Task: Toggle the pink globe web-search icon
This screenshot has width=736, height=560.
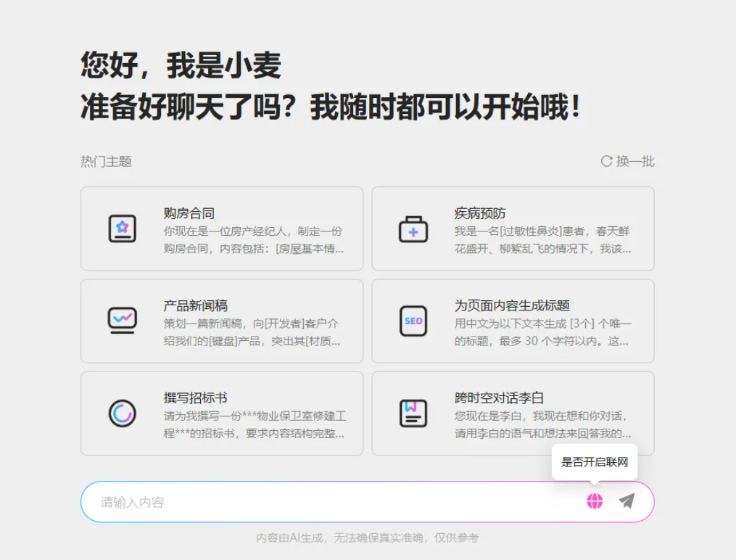Action: (x=595, y=501)
